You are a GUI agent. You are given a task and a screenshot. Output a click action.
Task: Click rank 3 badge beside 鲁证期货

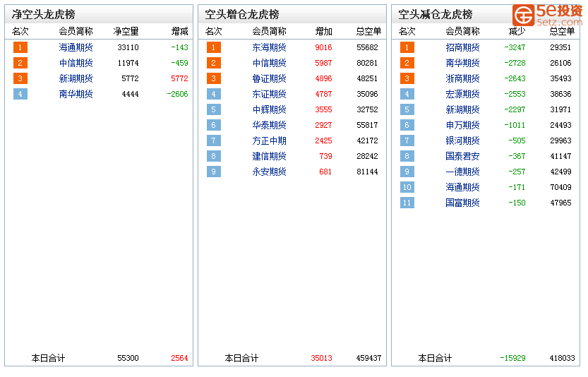[x=213, y=78]
